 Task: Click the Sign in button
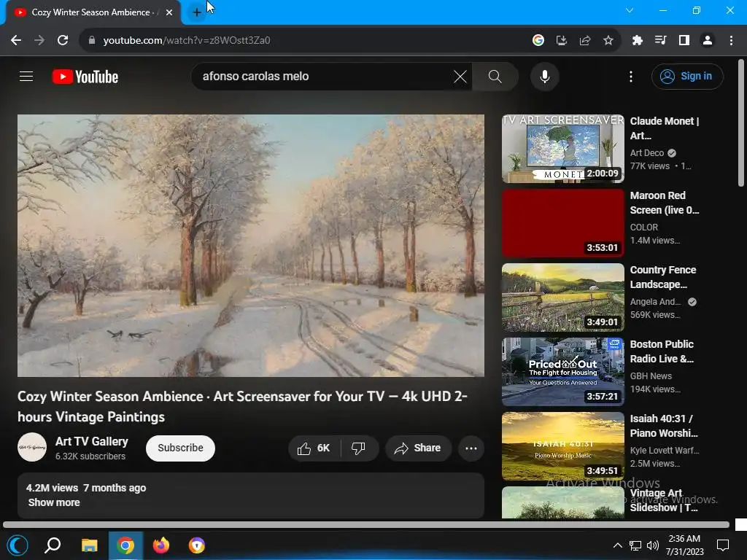click(x=687, y=76)
